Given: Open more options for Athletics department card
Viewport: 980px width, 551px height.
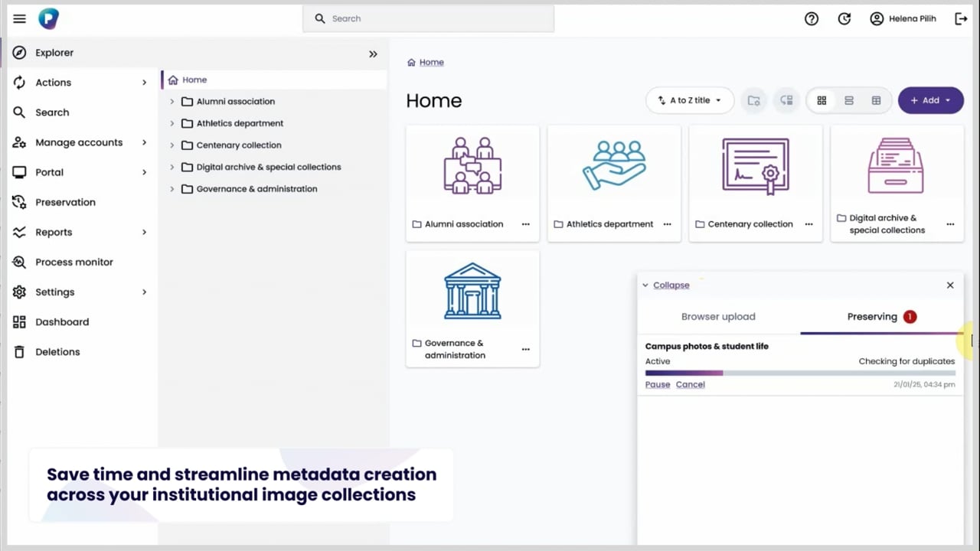Looking at the screenshot, I should 667,224.
